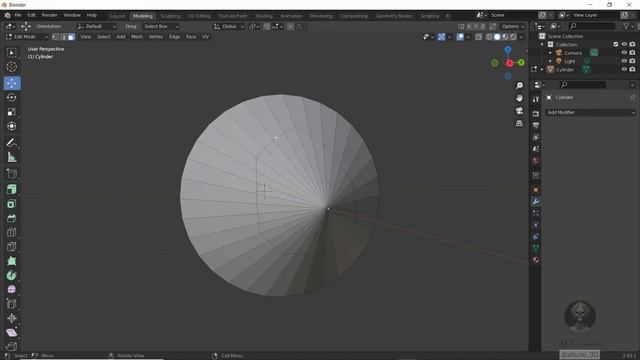The image size is (640, 360).
Task: Switch to rendered viewport shading
Action: [x=513, y=37]
